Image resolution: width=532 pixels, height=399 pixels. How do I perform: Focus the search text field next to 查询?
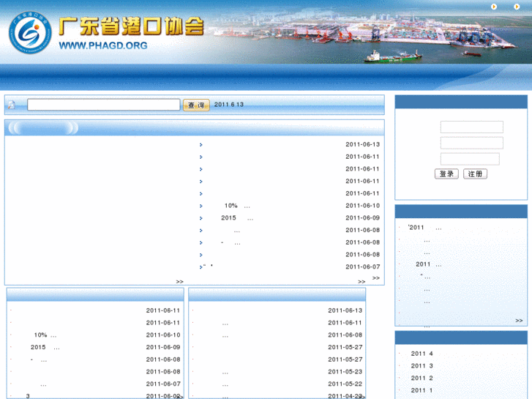point(103,105)
